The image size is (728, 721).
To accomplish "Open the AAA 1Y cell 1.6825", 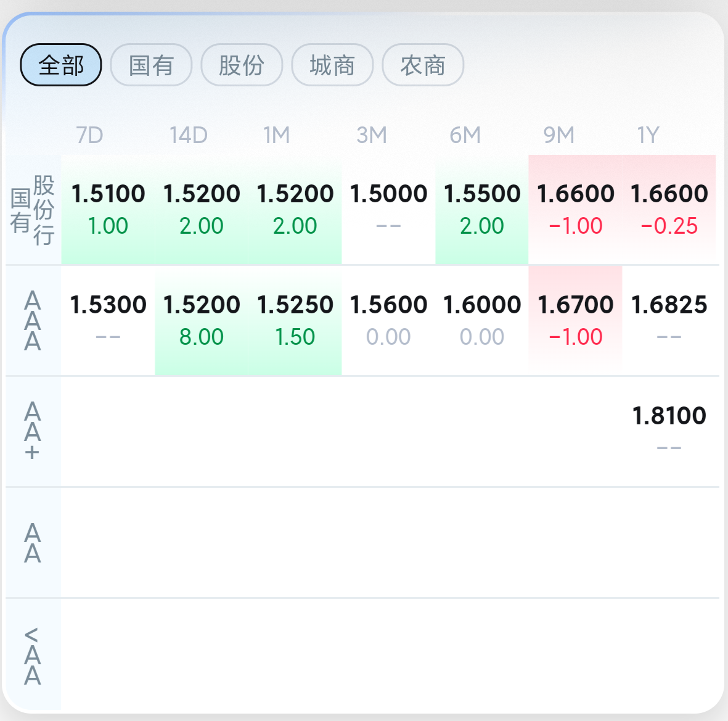I will coord(669,321).
